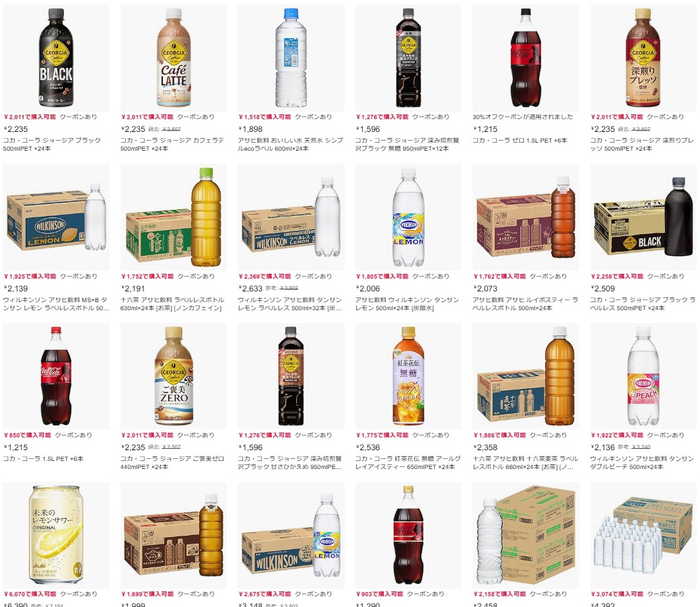
Task: Click the ¥850で購入可能 coupon offer text
Action: point(27,435)
